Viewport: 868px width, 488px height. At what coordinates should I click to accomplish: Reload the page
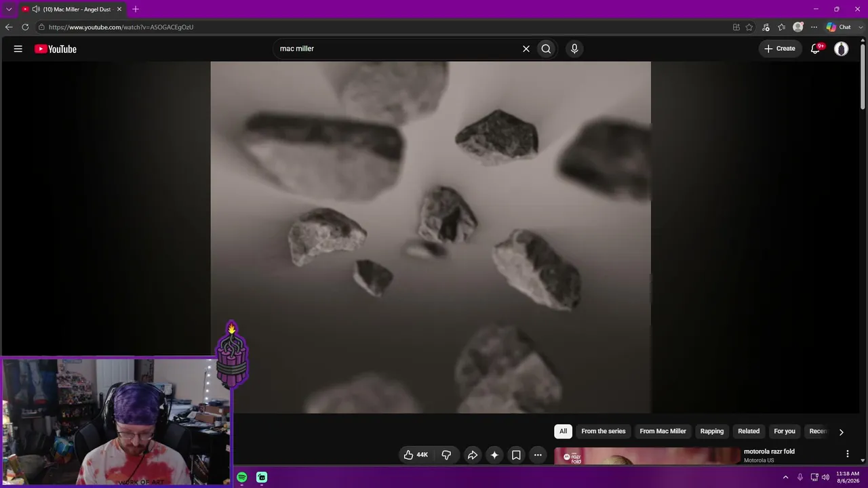click(x=25, y=27)
